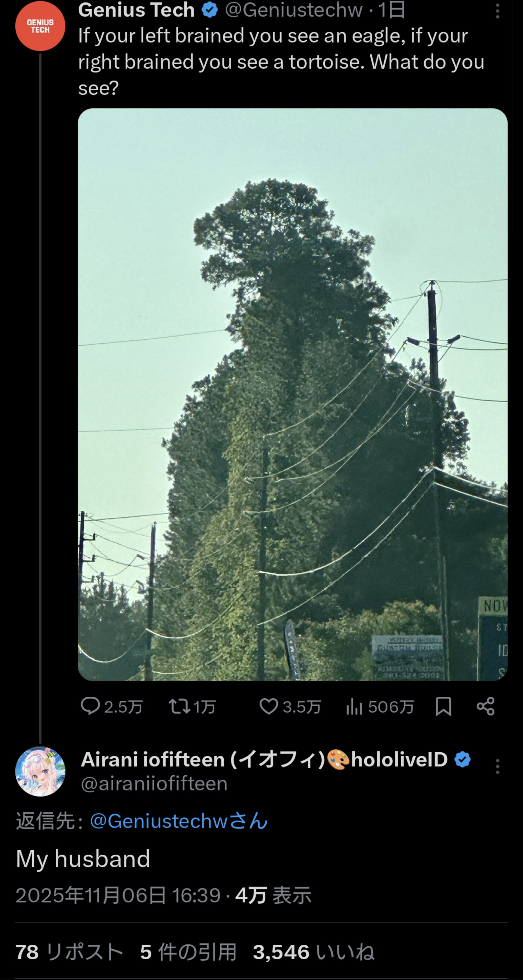View the 3,546 いいね likes list
The height and width of the screenshot is (980, 523).
pos(314,952)
